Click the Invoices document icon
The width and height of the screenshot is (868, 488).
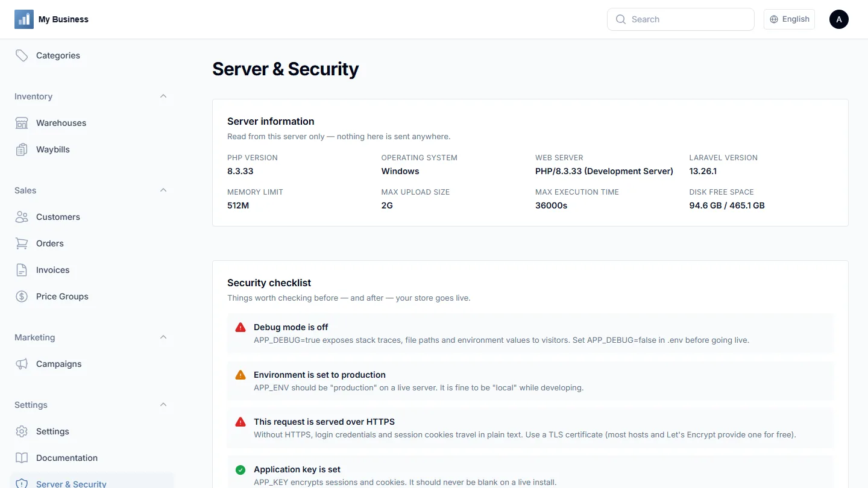[x=22, y=270]
